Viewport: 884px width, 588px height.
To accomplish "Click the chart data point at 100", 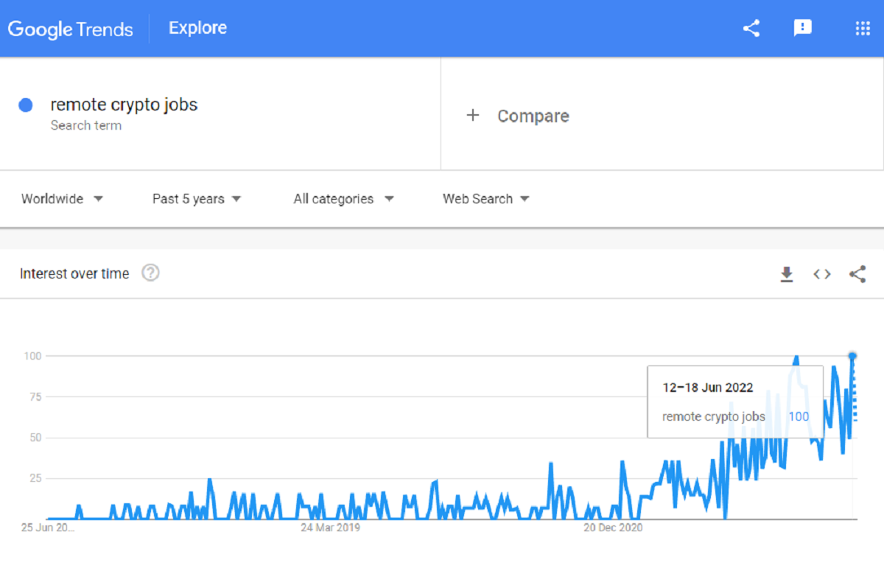I will 853,356.
